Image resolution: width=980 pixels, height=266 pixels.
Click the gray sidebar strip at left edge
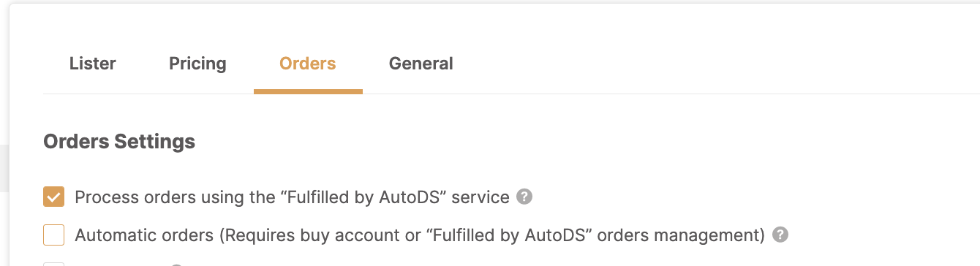coord(4,168)
